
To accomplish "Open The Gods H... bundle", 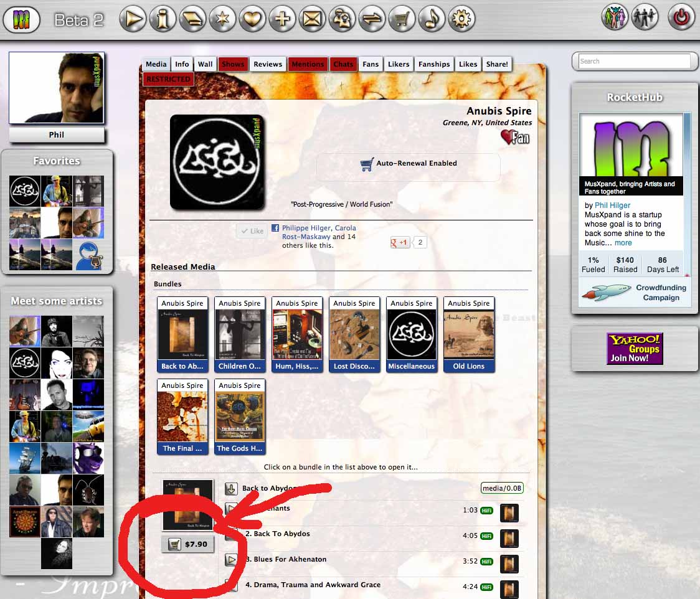I will (240, 417).
